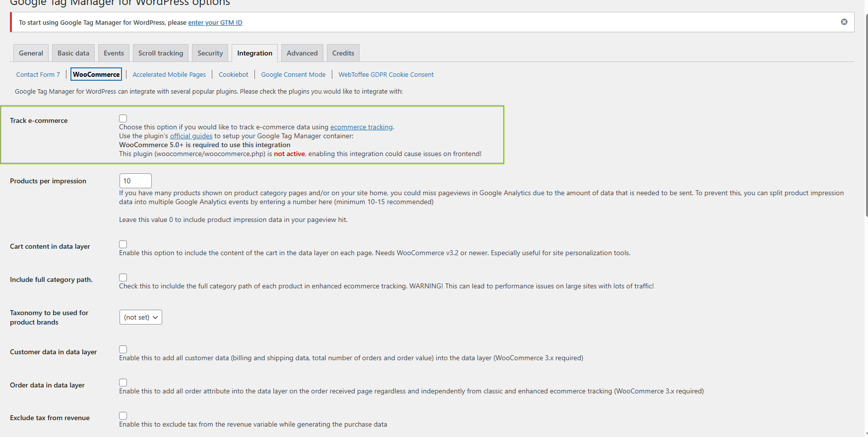The height and width of the screenshot is (437, 868).
Task: Open WebToffee GDPR Cookie Consent section
Action: click(x=386, y=74)
